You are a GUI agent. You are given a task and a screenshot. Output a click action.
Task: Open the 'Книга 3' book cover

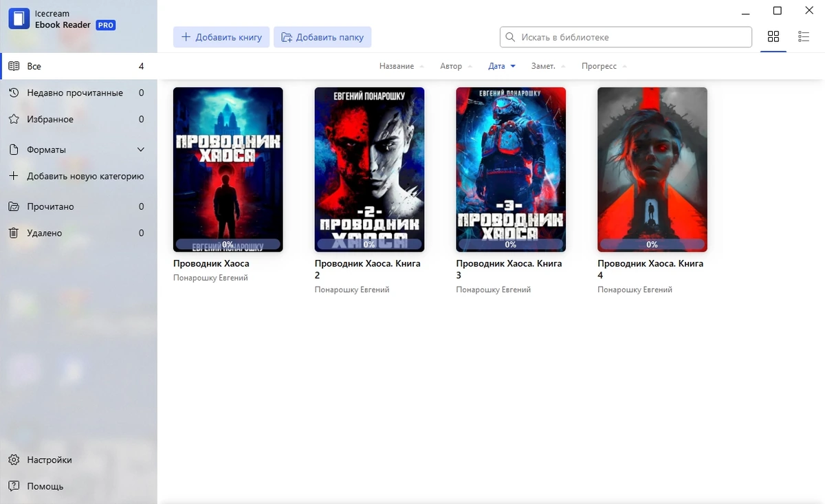511,169
